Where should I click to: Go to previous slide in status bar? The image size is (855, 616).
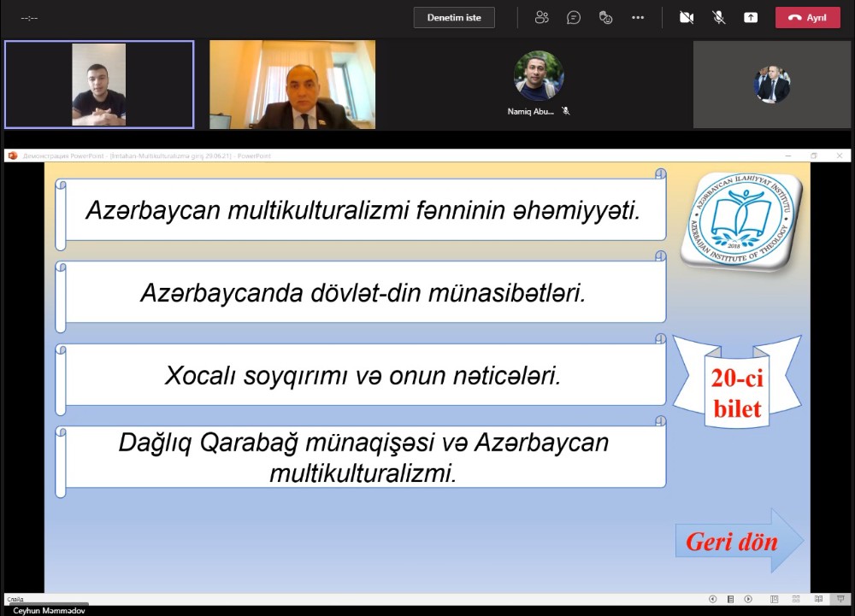(x=712, y=599)
